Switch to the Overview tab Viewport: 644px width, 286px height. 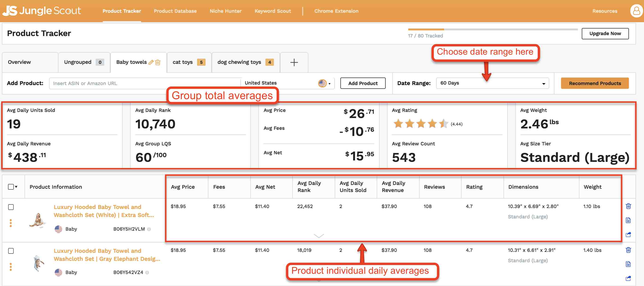(x=30, y=62)
